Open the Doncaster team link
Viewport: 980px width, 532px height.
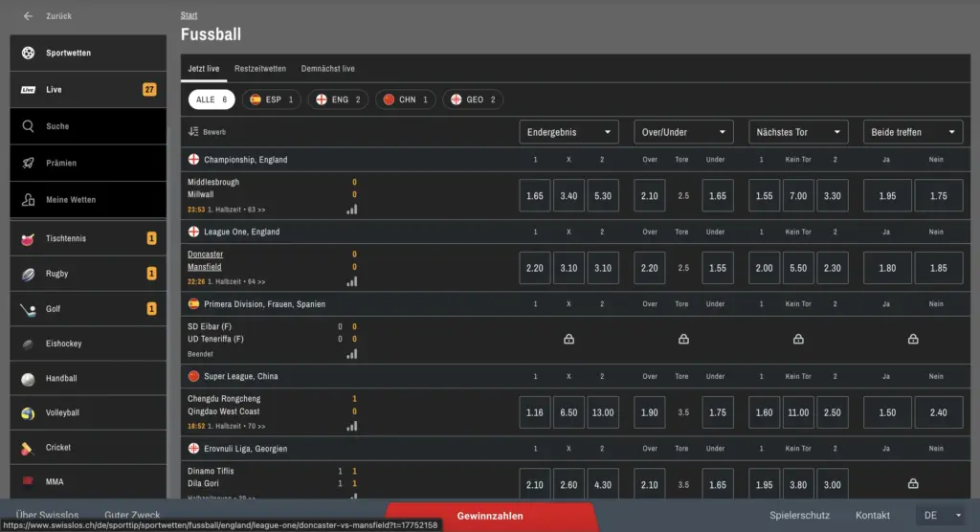click(205, 255)
